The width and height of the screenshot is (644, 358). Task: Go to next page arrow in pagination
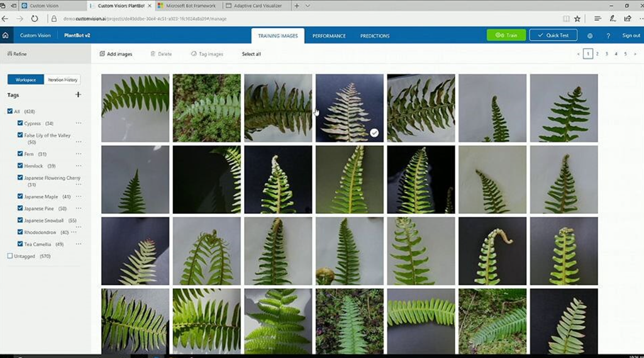tap(635, 54)
